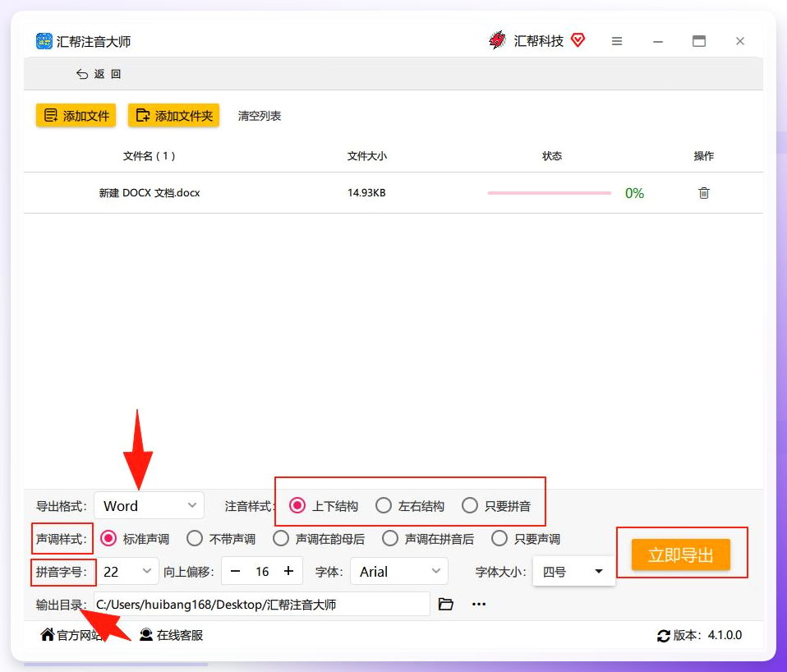The height and width of the screenshot is (672, 787).
Task: Open the 拼音字号 22 dropdown
Action: click(127, 571)
